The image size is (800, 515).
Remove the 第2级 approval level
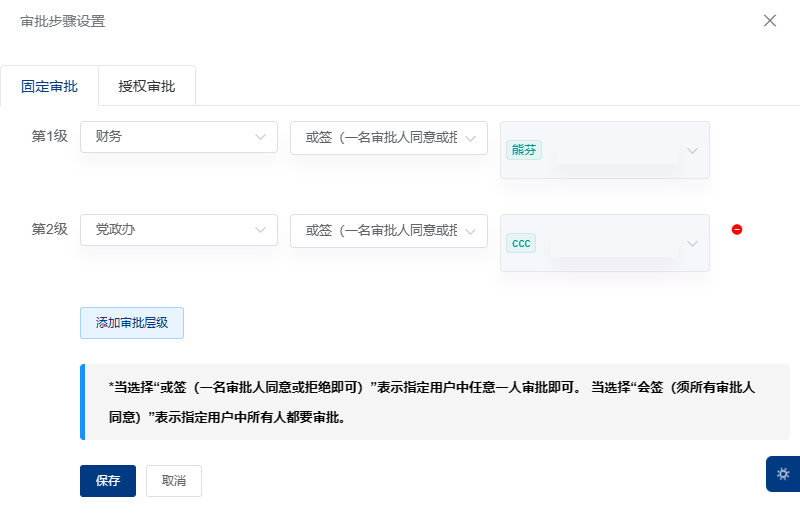[x=737, y=230]
